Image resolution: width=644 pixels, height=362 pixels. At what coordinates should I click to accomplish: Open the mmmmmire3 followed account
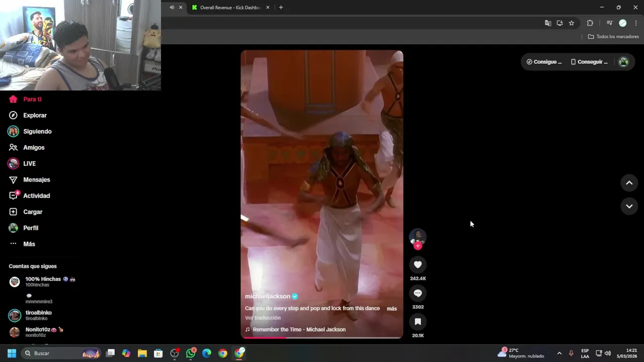(x=39, y=298)
